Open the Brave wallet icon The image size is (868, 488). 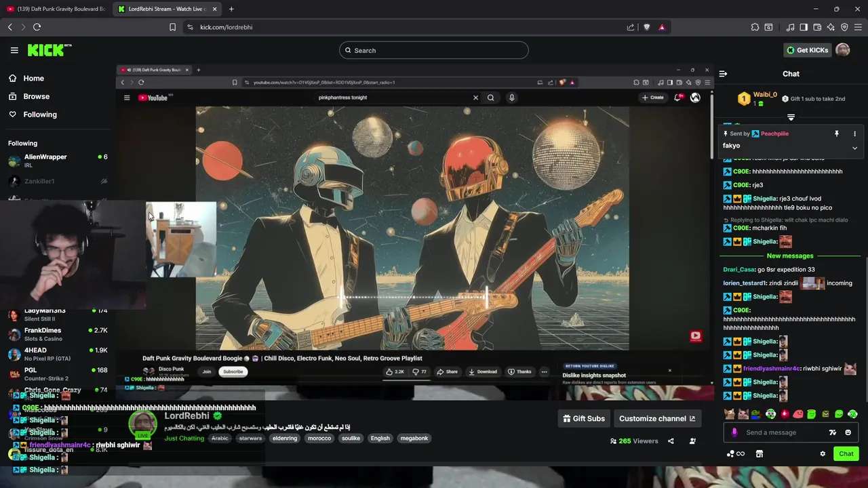pyautogui.click(x=817, y=27)
